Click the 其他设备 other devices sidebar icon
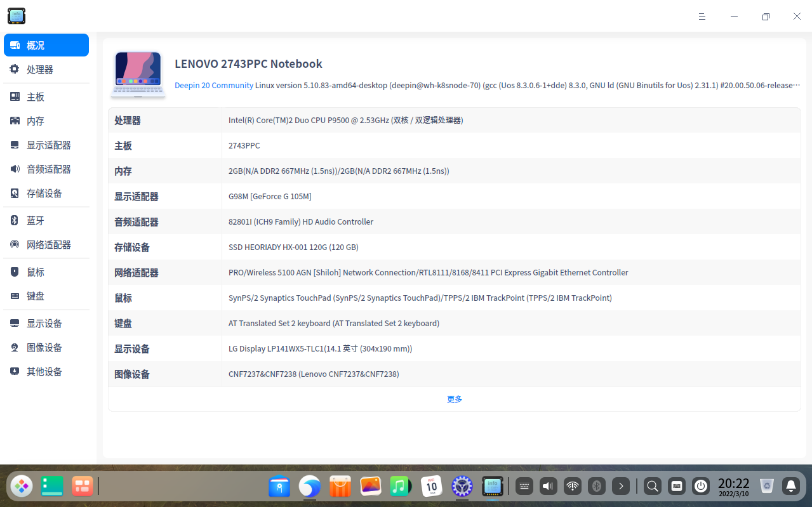 click(15, 371)
